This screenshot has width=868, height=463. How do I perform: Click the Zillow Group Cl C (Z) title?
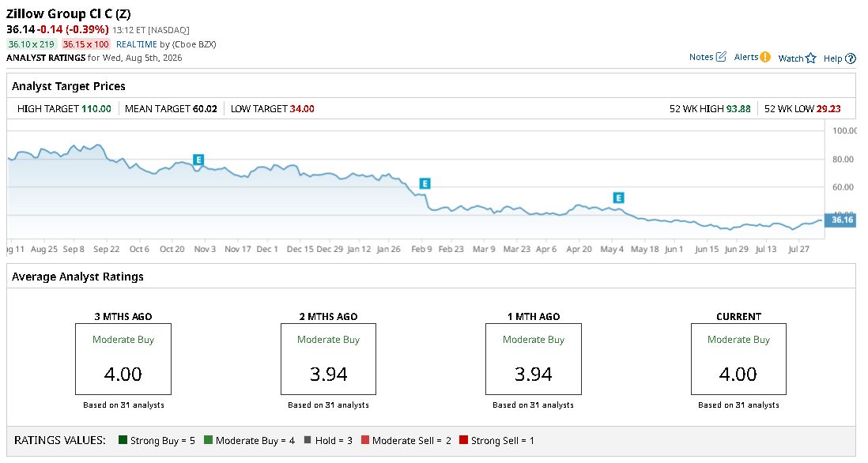69,14
